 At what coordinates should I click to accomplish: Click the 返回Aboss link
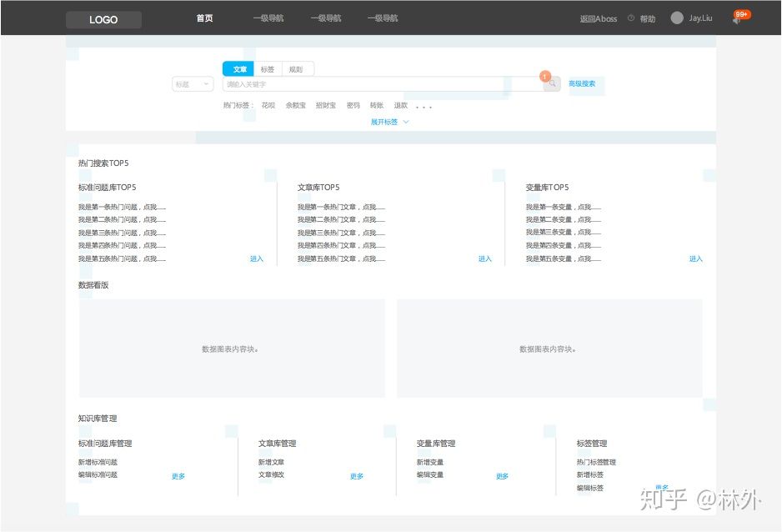coord(599,19)
